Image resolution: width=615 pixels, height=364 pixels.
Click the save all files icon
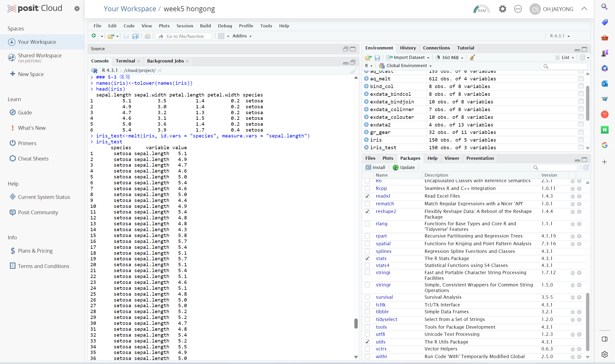[135, 36]
